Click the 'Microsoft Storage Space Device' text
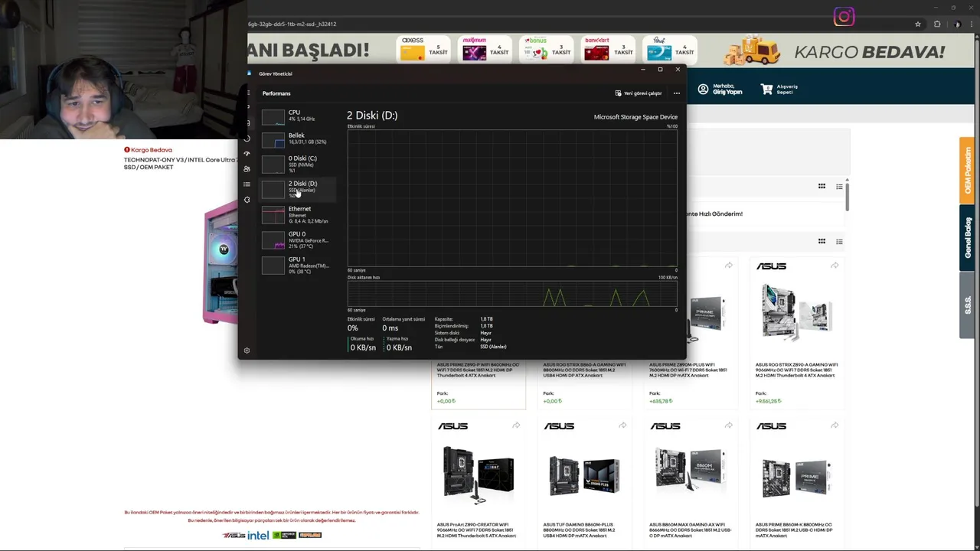This screenshot has height=551, width=980. [x=635, y=117]
